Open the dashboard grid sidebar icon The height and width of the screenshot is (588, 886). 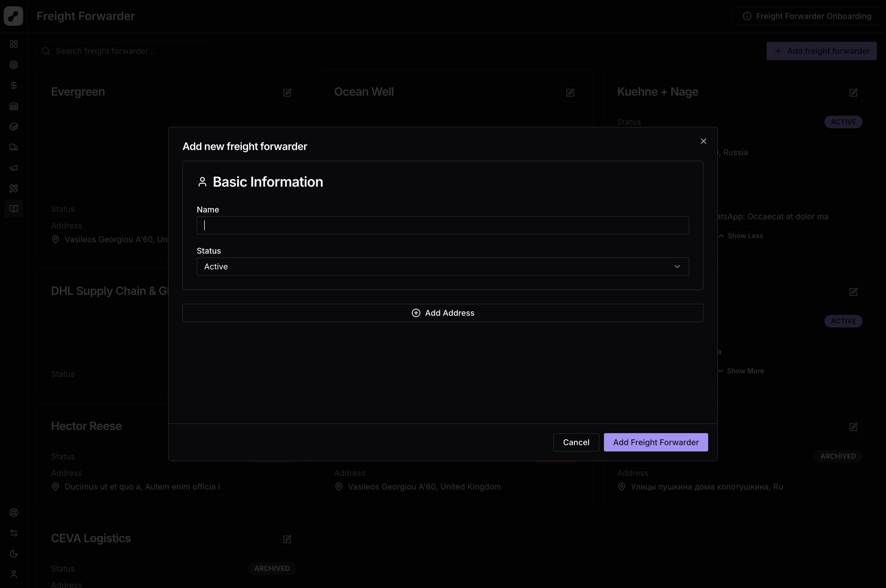click(14, 44)
